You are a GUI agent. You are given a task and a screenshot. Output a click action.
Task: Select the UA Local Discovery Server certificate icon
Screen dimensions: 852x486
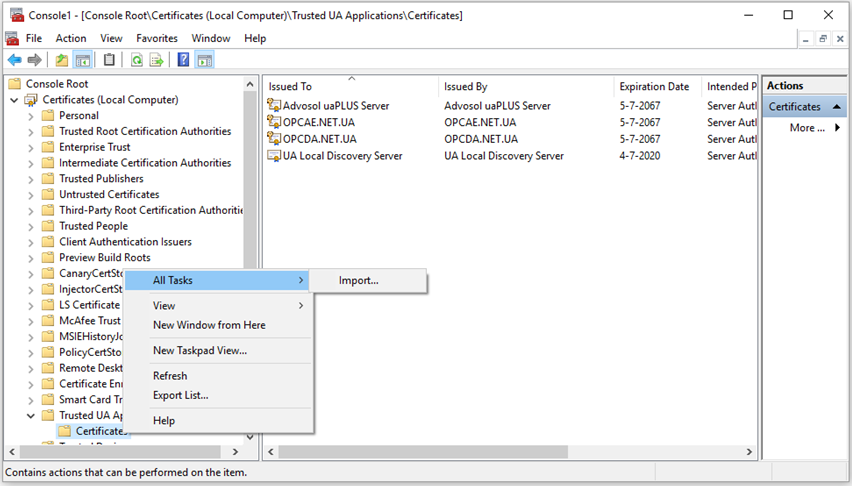274,156
